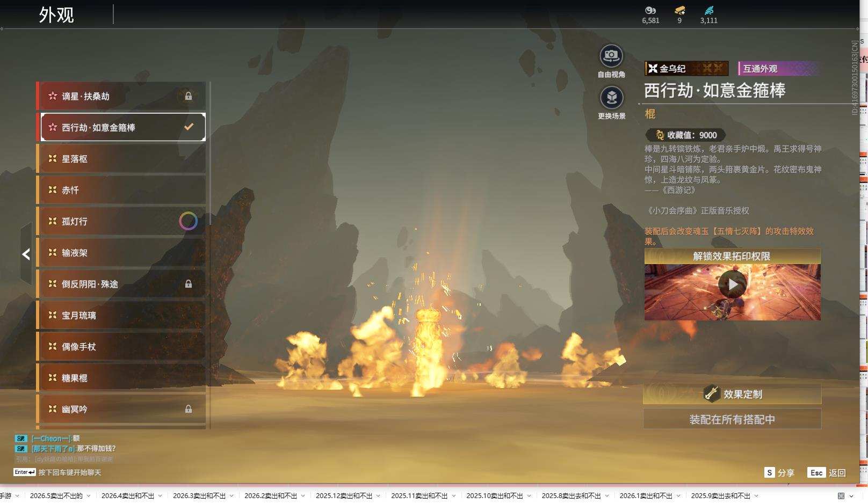Open dropdown arrow on 2026.4卖出和不出 tab
This screenshot has width=868, height=504.
[160, 496]
